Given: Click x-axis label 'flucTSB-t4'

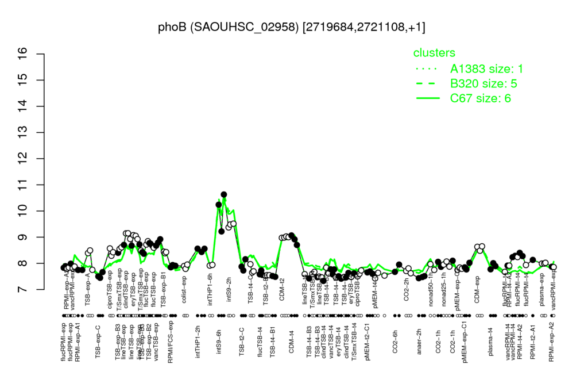Looking at the screenshot, I should coord(260,342).
